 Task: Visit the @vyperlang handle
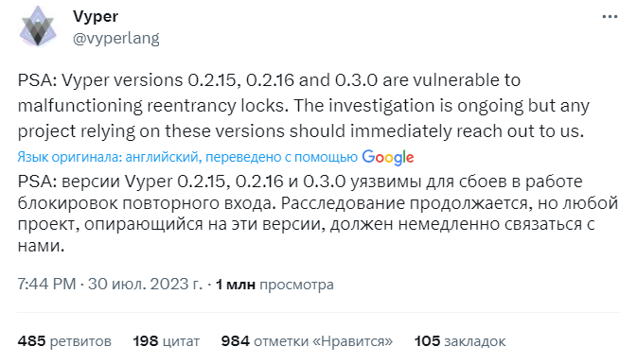116,38
